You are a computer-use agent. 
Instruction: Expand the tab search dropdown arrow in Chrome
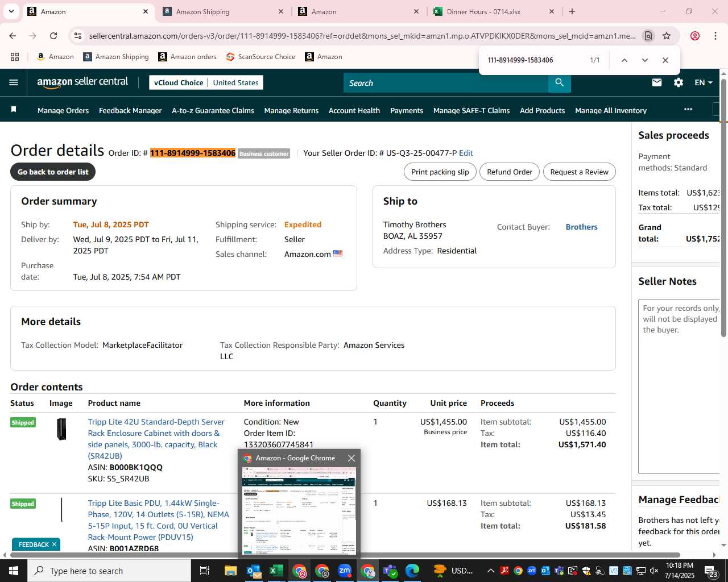click(11, 11)
